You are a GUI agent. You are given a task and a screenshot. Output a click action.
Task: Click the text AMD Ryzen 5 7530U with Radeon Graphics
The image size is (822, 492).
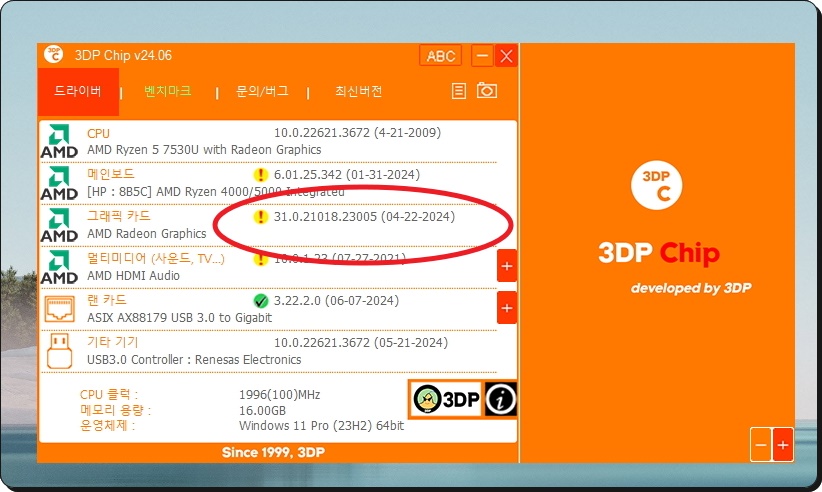click(x=204, y=150)
